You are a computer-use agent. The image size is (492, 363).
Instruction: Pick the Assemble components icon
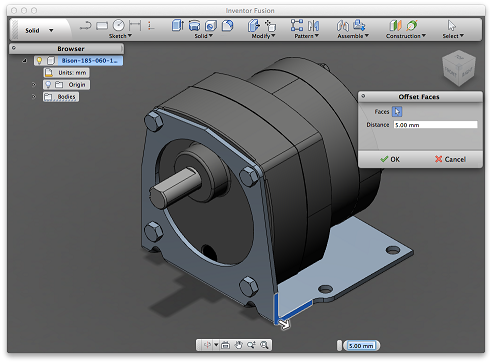point(343,26)
